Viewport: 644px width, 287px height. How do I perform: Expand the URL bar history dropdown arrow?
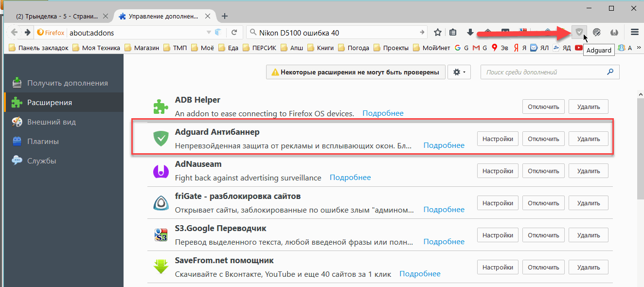click(x=208, y=33)
